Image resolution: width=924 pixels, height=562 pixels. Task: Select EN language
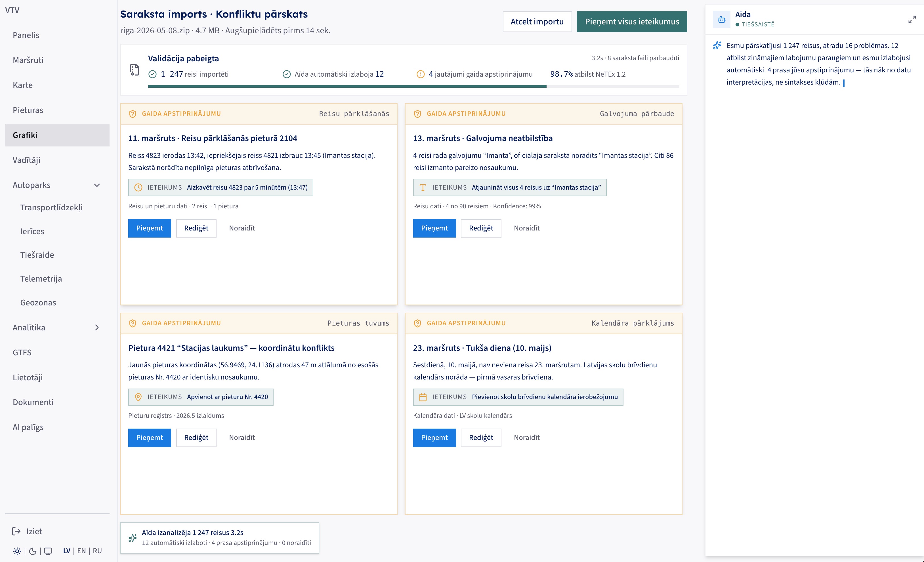pyautogui.click(x=81, y=551)
